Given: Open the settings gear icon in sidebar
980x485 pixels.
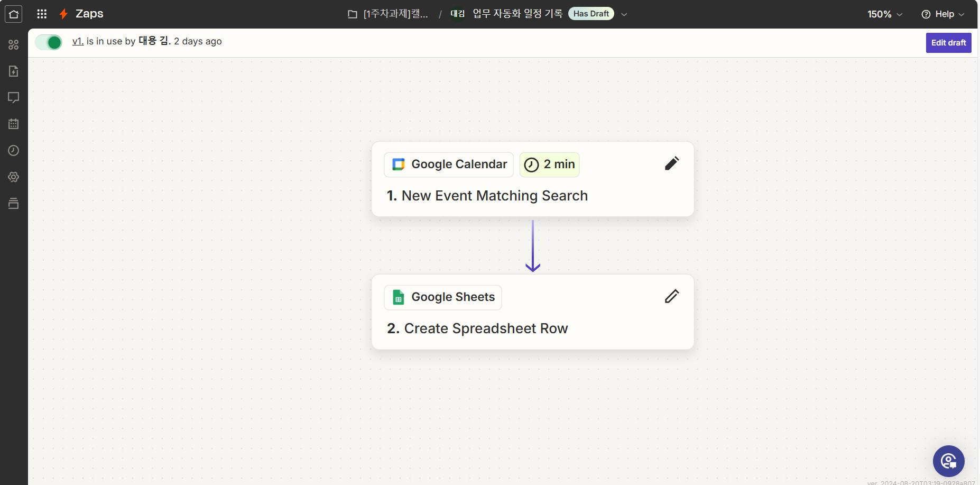Looking at the screenshot, I should tap(14, 177).
